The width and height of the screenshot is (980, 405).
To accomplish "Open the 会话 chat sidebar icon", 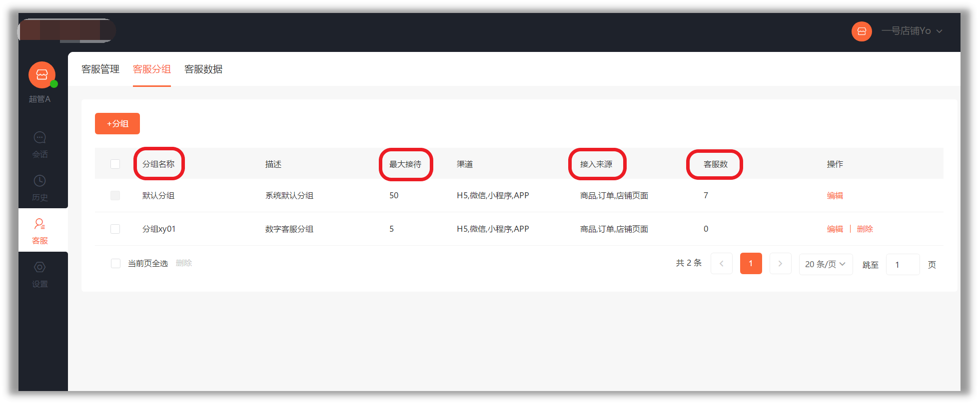I will point(40,138).
